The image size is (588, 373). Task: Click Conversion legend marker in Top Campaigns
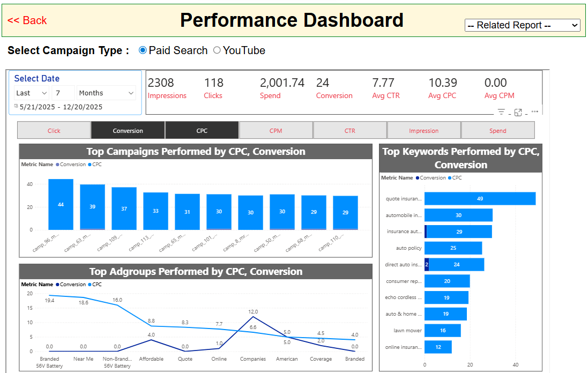click(x=58, y=165)
